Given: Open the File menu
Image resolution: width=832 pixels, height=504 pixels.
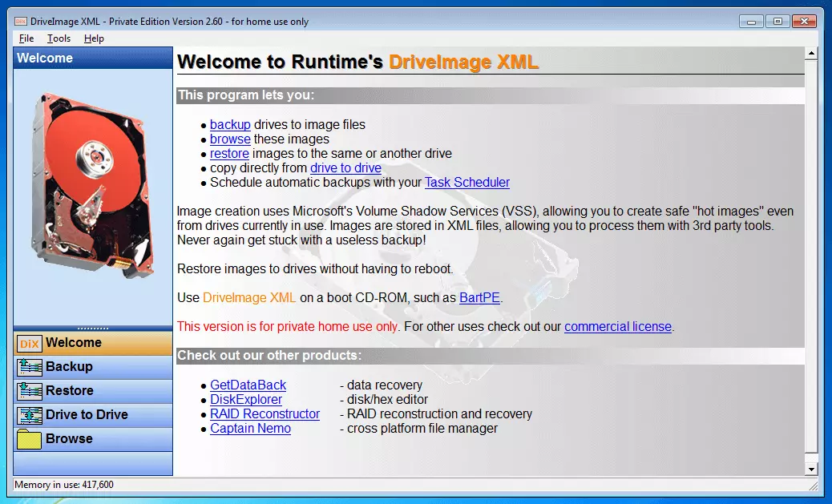Looking at the screenshot, I should (x=26, y=38).
